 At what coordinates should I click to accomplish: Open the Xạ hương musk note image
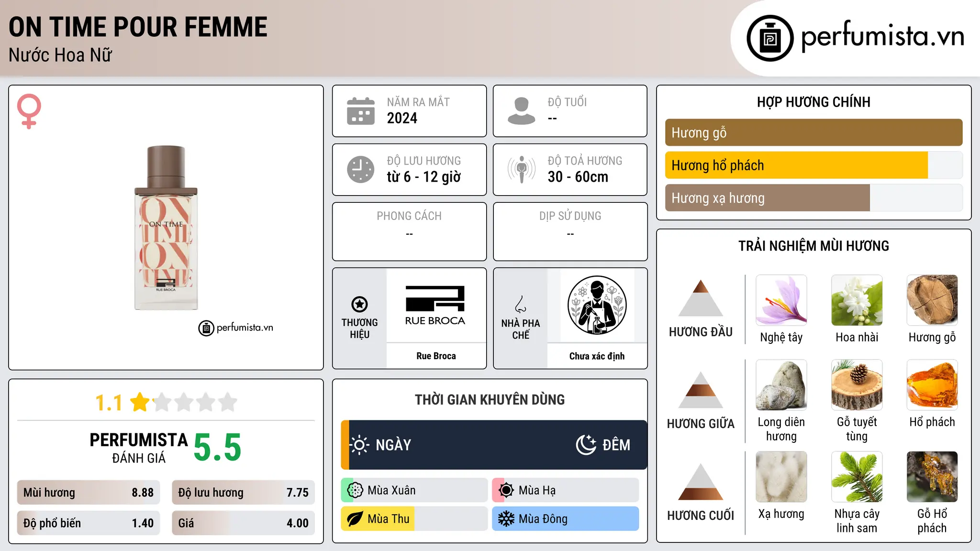[x=781, y=477]
